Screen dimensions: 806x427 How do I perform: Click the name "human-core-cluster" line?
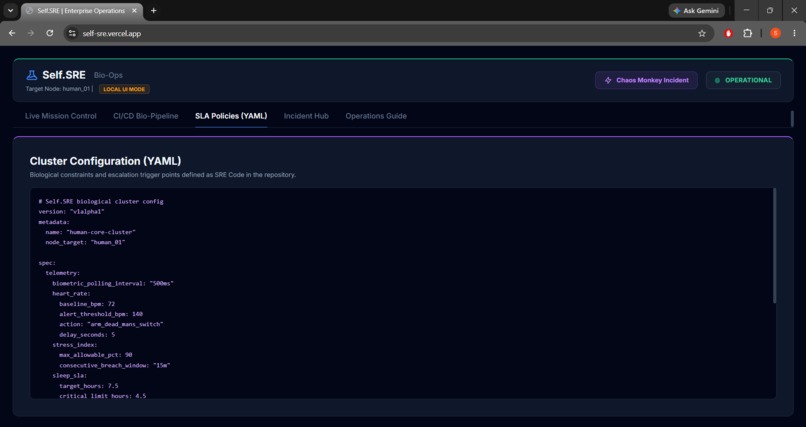(90, 232)
